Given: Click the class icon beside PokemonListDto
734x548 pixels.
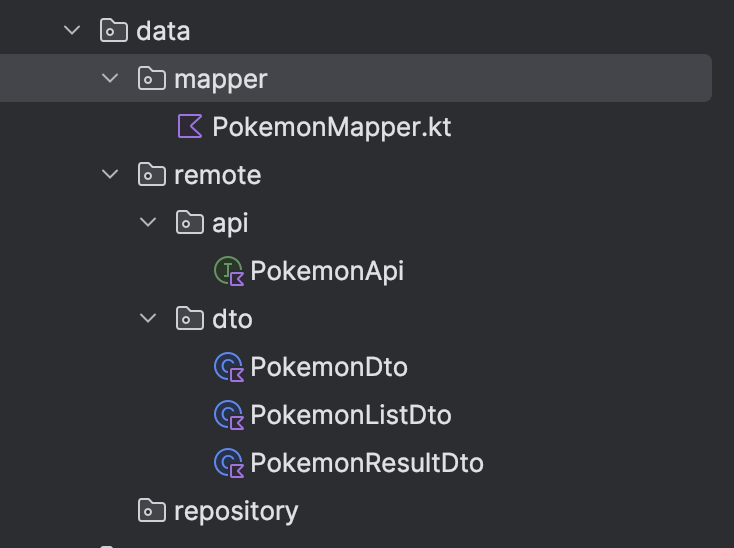Looking at the screenshot, I should click(x=229, y=415).
